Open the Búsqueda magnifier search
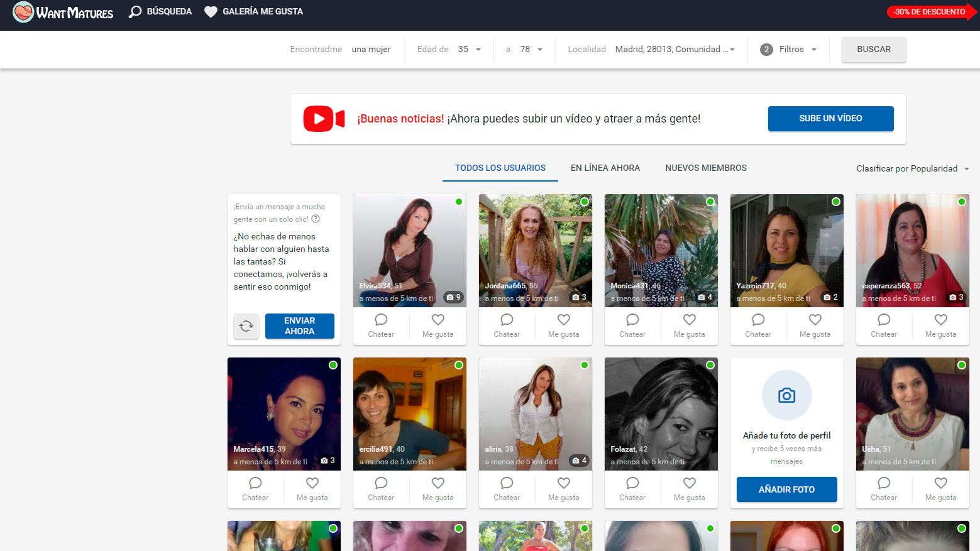This screenshot has height=551, width=980. tap(135, 12)
